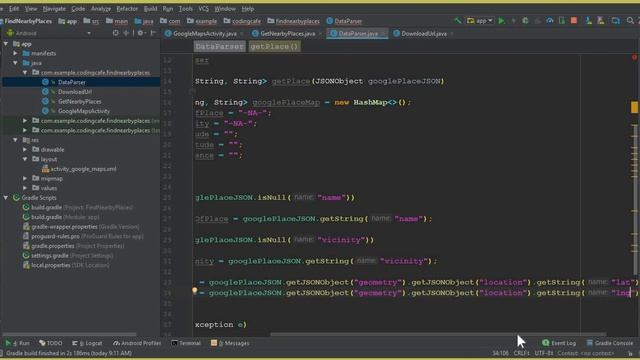Open the Run tool window
This screenshot has height=360, width=640.
click(18, 343)
